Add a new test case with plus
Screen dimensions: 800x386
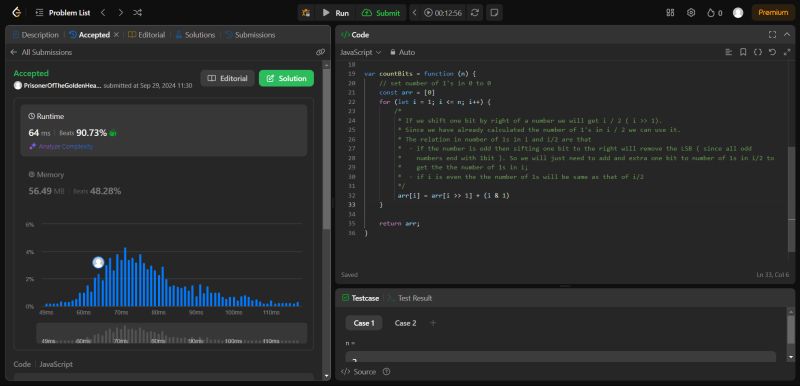pyautogui.click(x=433, y=323)
